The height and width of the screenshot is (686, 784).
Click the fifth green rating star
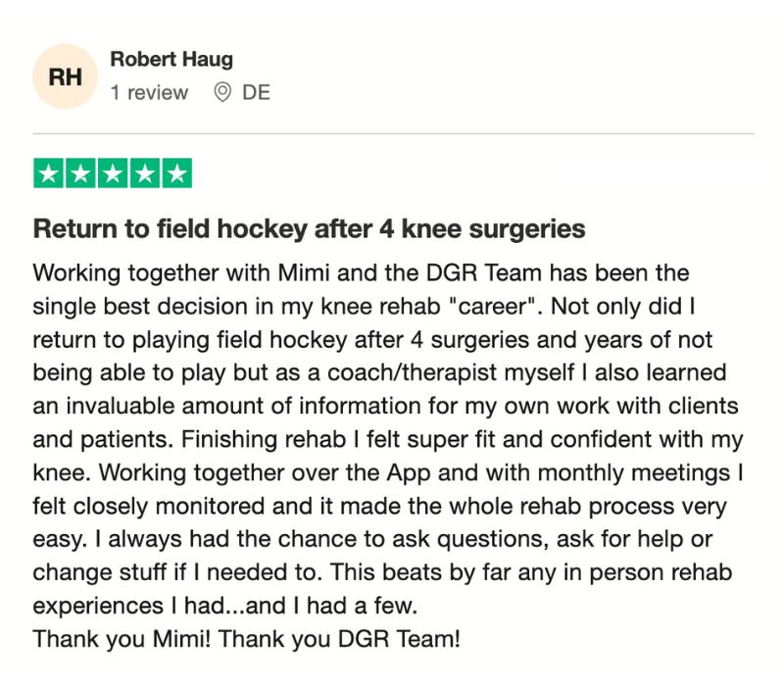[x=177, y=173]
